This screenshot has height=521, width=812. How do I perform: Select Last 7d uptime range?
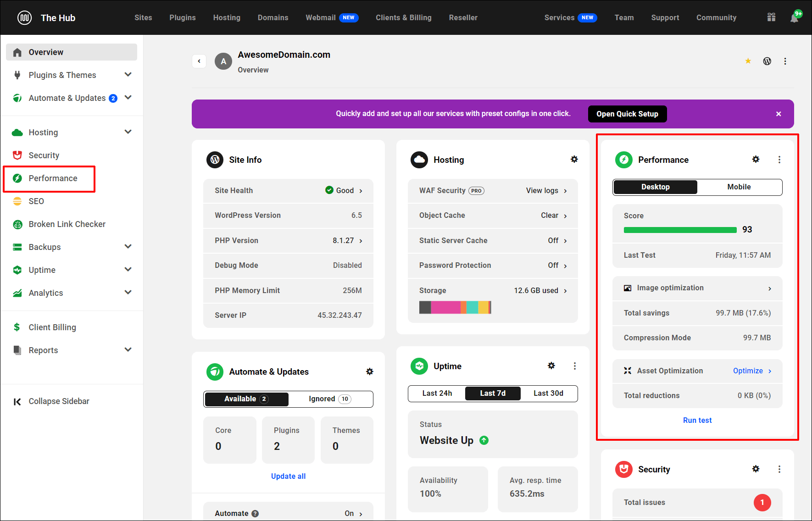[x=493, y=394]
